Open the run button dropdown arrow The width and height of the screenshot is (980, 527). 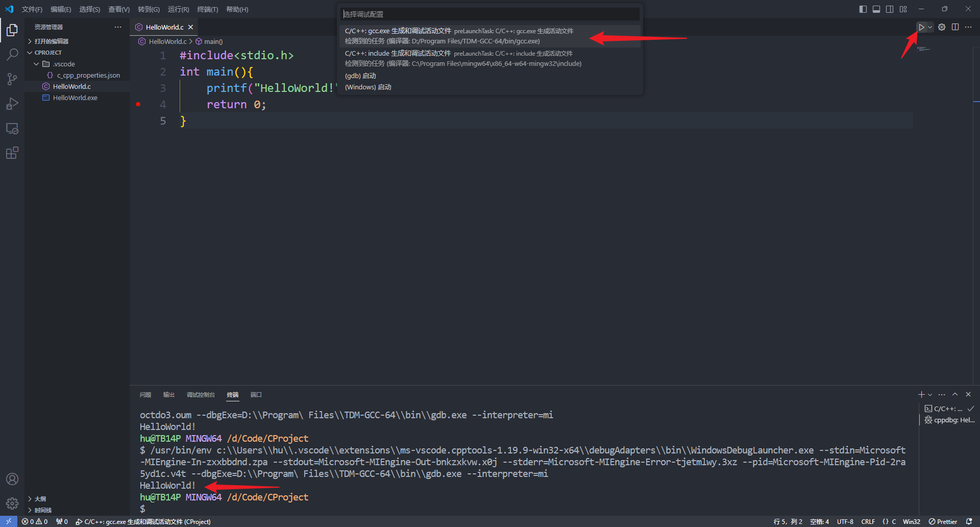coord(930,27)
